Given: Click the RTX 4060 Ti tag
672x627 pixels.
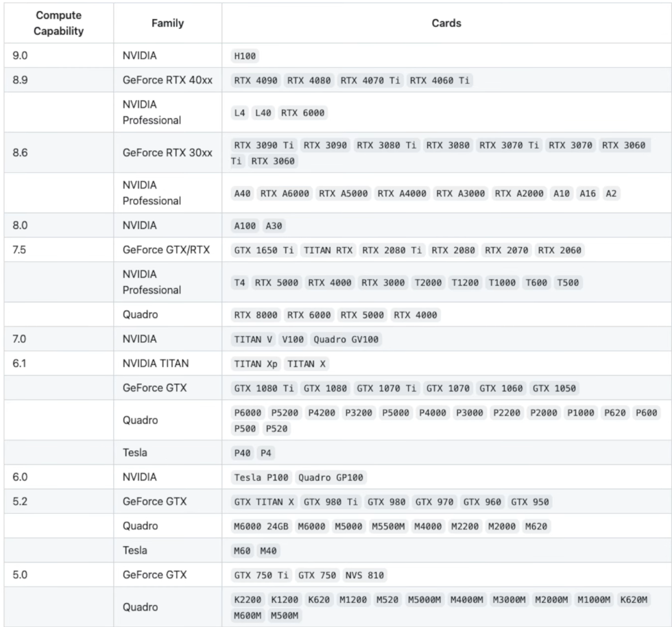Looking at the screenshot, I should tap(440, 80).
